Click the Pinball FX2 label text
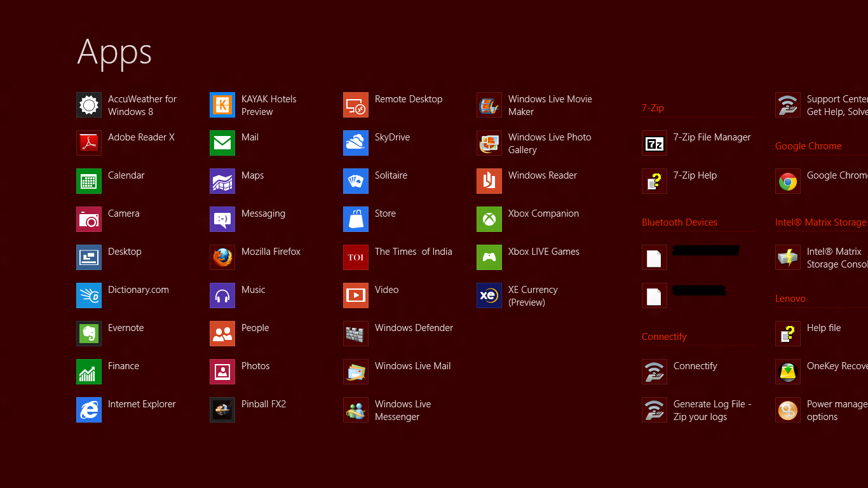 click(264, 404)
